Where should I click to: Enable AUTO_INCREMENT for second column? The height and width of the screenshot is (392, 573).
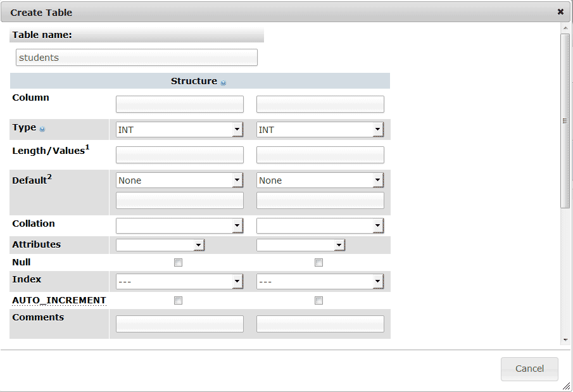point(318,300)
